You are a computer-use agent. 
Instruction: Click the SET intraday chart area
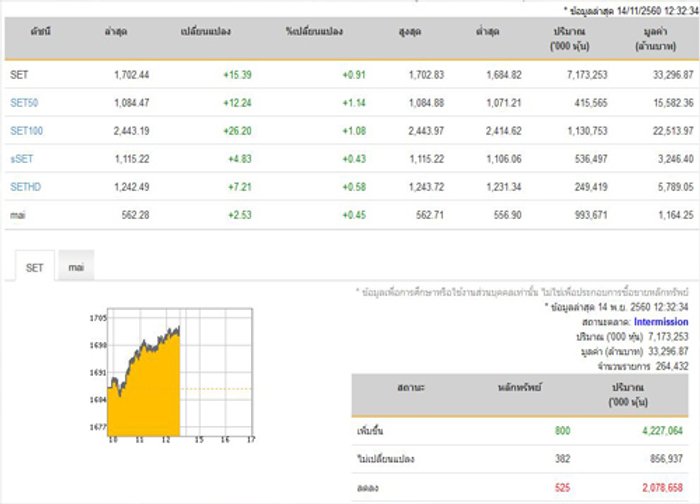[x=180, y=372]
